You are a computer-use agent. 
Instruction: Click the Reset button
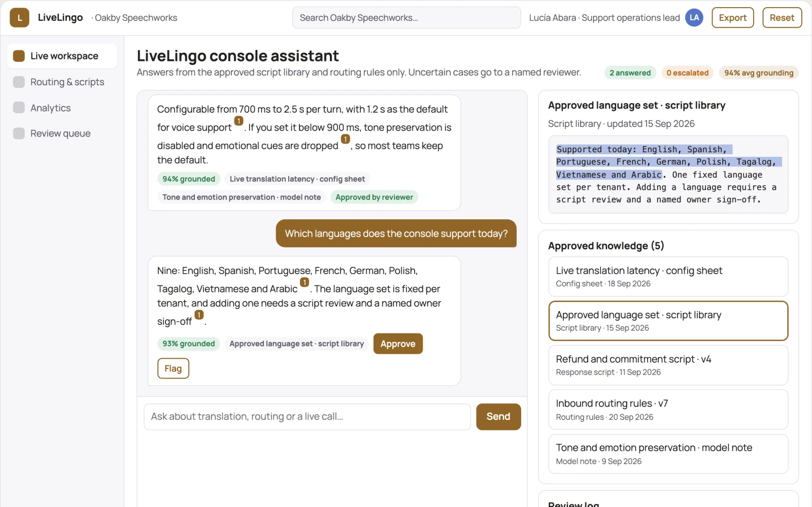tap(782, 18)
